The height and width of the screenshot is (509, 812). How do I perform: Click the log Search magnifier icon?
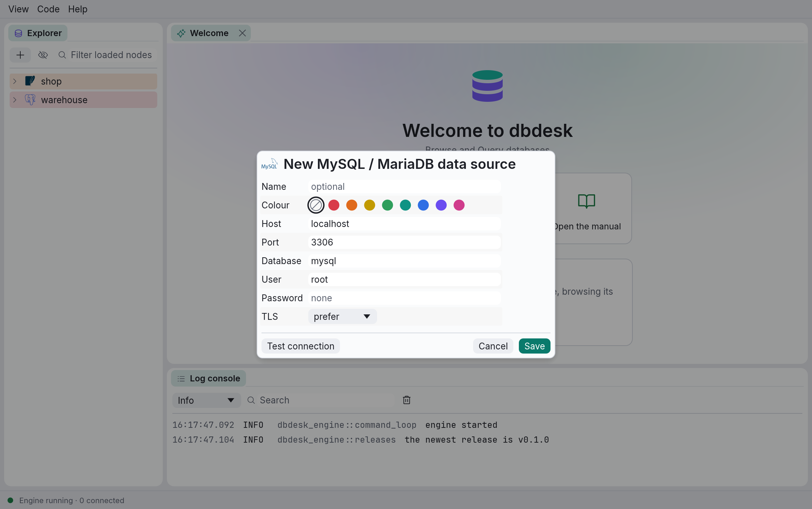(x=251, y=400)
